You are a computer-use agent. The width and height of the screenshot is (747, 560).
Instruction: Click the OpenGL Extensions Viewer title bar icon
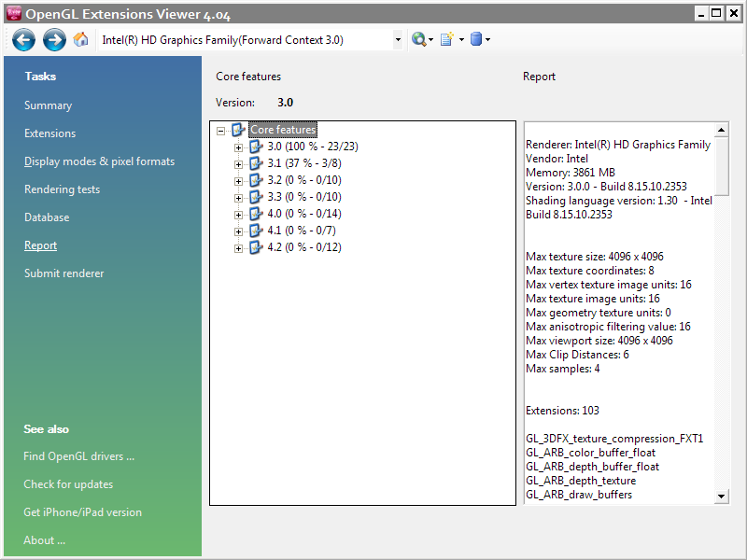(x=14, y=13)
